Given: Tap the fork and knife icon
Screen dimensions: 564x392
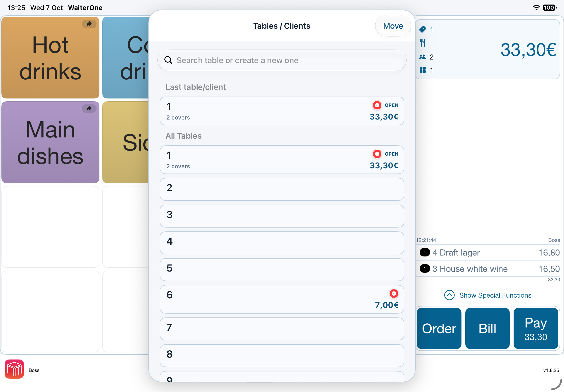Looking at the screenshot, I should pos(422,43).
